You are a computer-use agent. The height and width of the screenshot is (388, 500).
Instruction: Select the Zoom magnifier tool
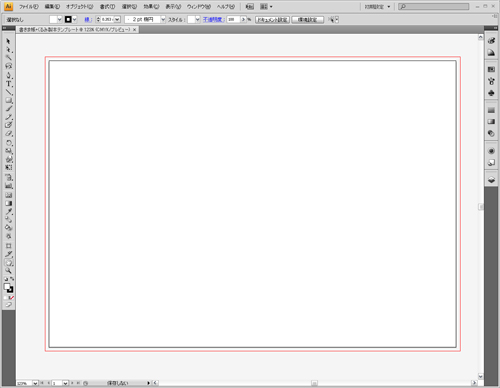pyautogui.click(x=9, y=271)
